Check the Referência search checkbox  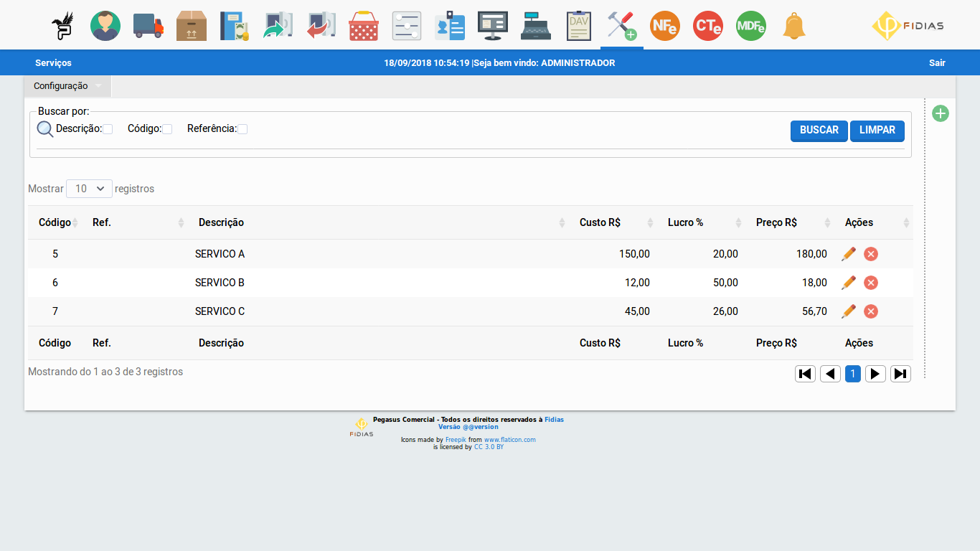coord(242,129)
